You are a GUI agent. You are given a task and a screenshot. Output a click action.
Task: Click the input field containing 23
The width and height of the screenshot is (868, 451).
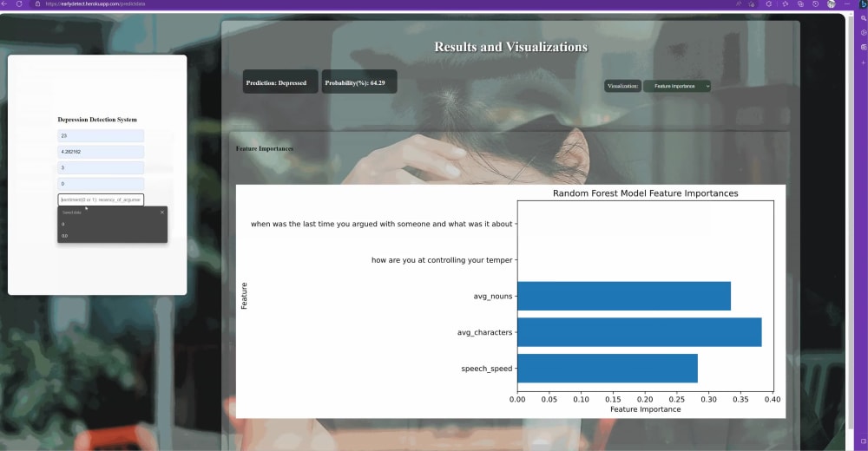pos(101,135)
